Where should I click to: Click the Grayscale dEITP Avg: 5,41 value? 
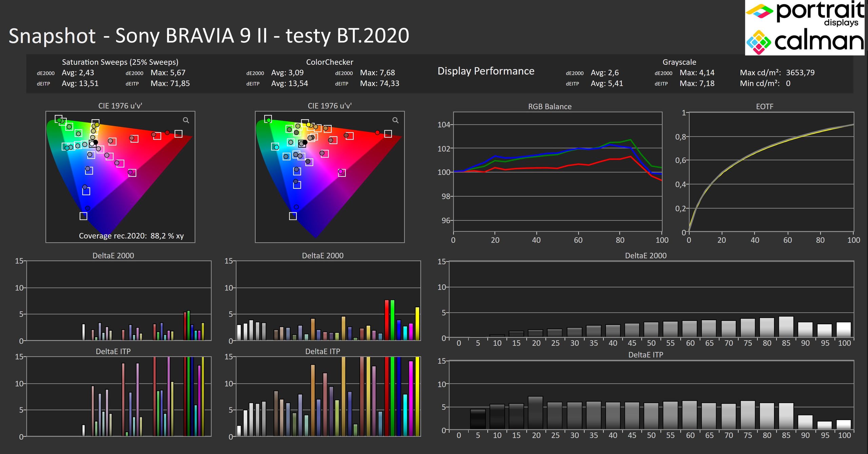coord(607,83)
